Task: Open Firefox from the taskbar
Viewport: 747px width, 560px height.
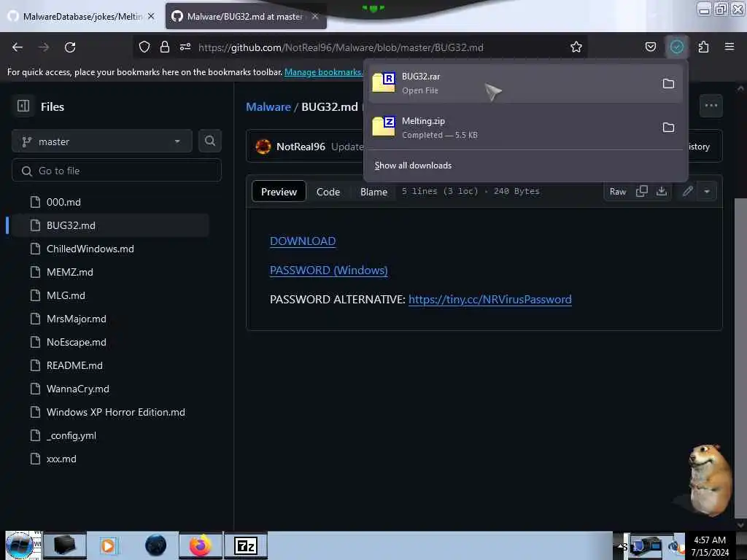Action: point(200,545)
